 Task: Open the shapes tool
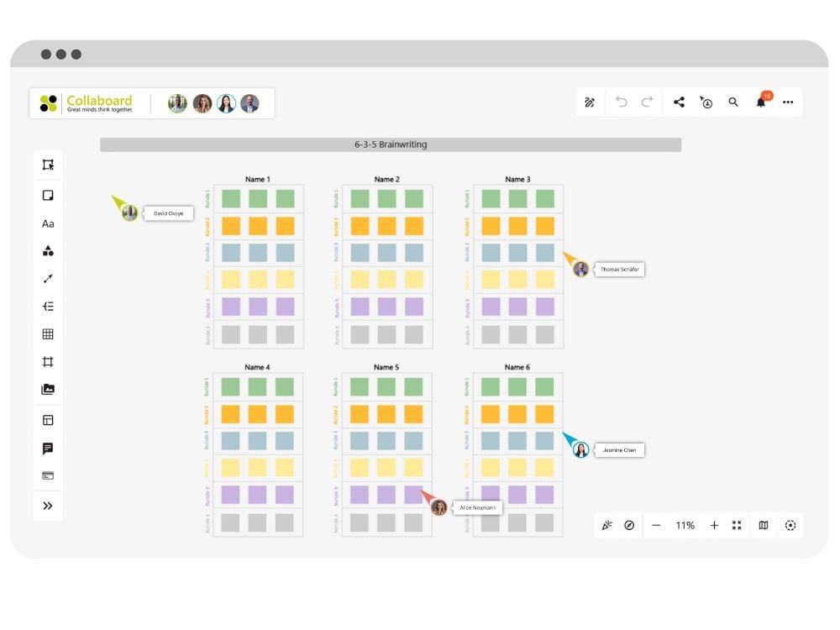pyautogui.click(x=48, y=250)
